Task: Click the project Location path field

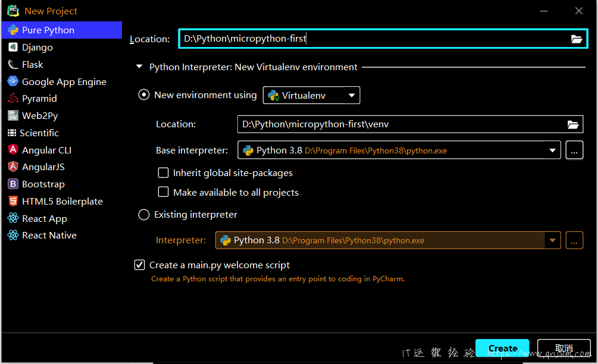Action: coord(383,39)
